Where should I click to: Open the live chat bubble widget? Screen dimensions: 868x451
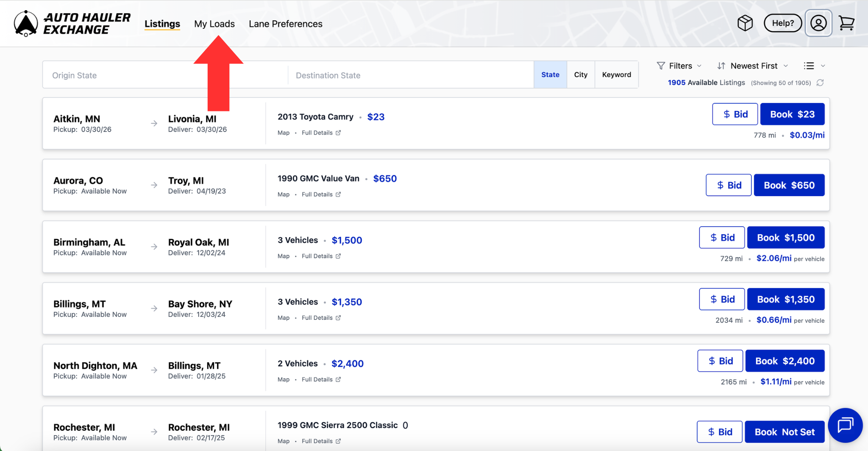coord(845,425)
